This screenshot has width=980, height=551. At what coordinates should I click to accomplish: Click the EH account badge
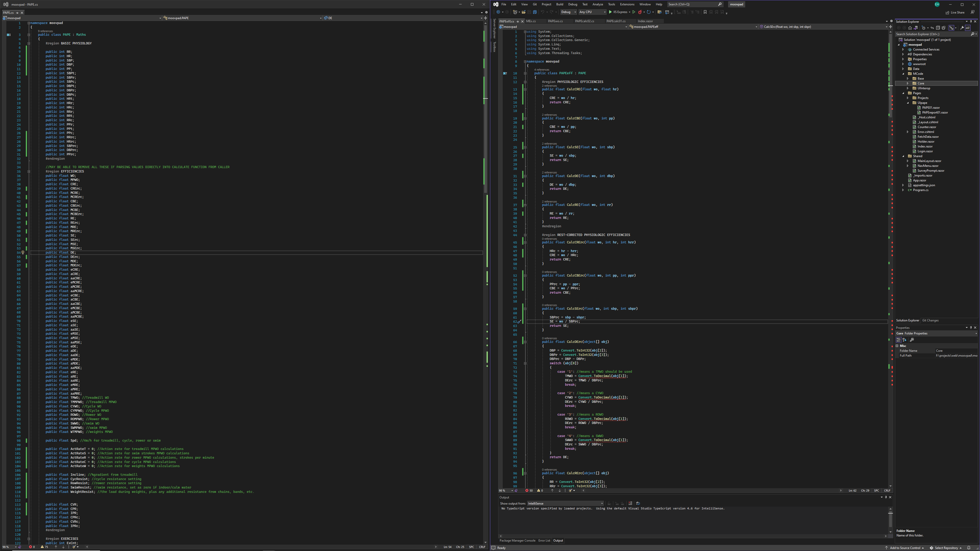[937, 4]
